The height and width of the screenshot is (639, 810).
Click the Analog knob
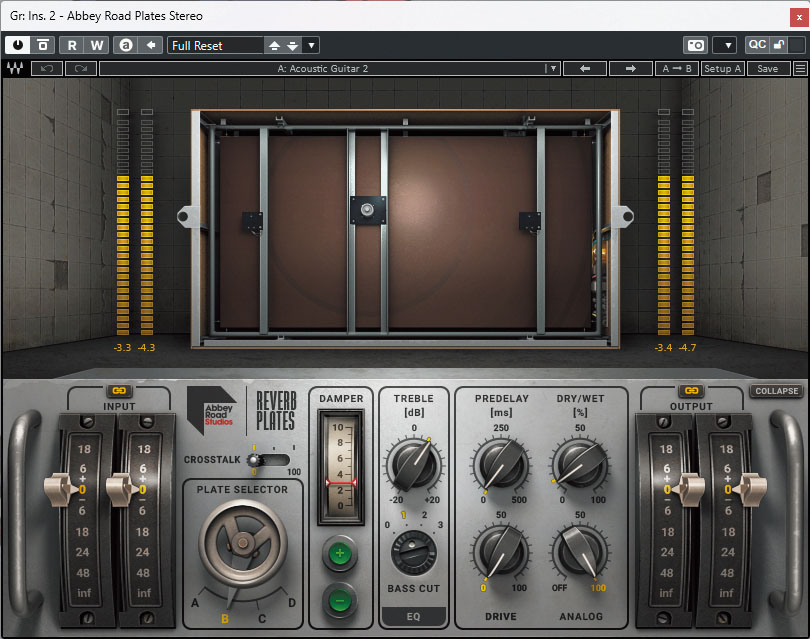[580, 551]
